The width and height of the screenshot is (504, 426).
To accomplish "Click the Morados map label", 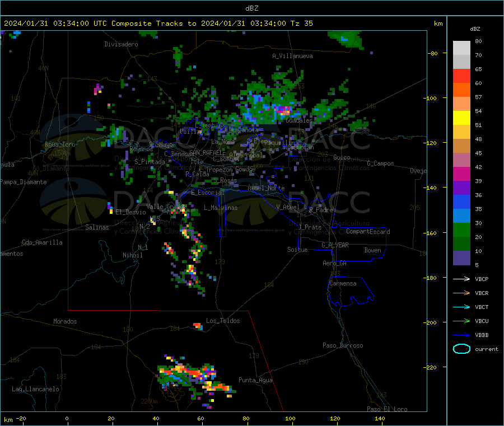I will [x=66, y=321].
